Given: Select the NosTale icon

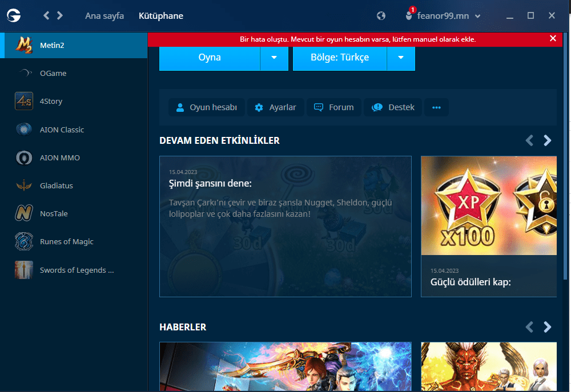Looking at the screenshot, I should point(23,213).
